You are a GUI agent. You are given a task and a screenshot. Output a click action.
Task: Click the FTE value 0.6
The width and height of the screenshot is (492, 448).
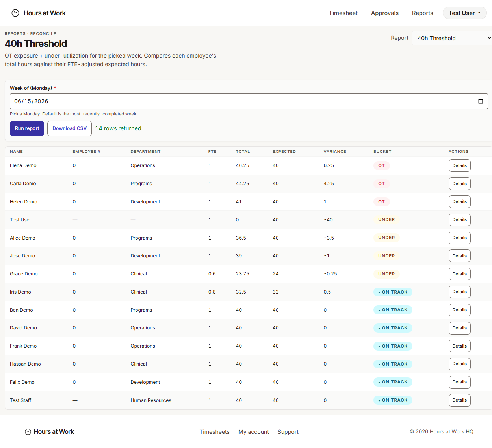pyautogui.click(x=212, y=274)
